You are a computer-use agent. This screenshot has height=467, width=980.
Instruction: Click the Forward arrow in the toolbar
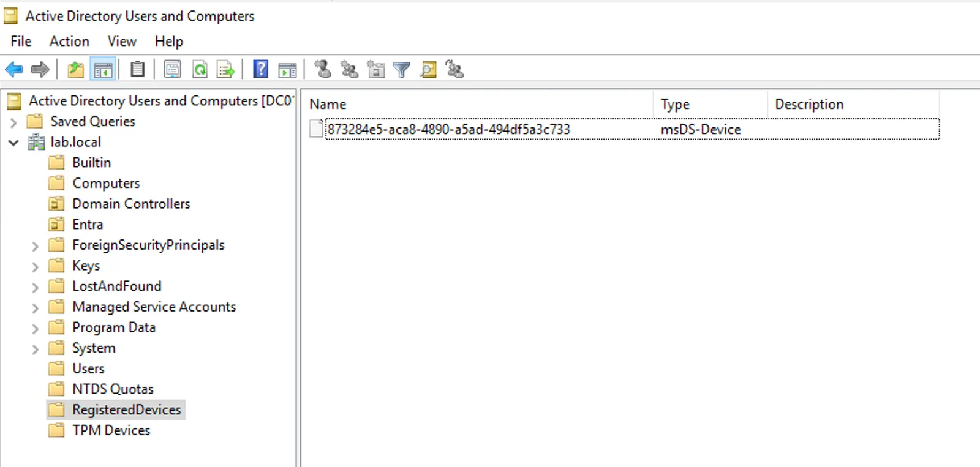[x=40, y=70]
